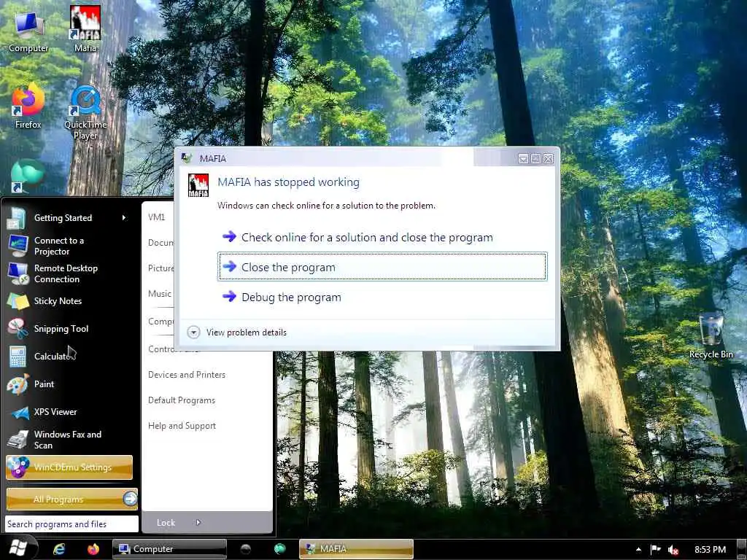Click the XPS Viewer icon

[x=20, y=412]
